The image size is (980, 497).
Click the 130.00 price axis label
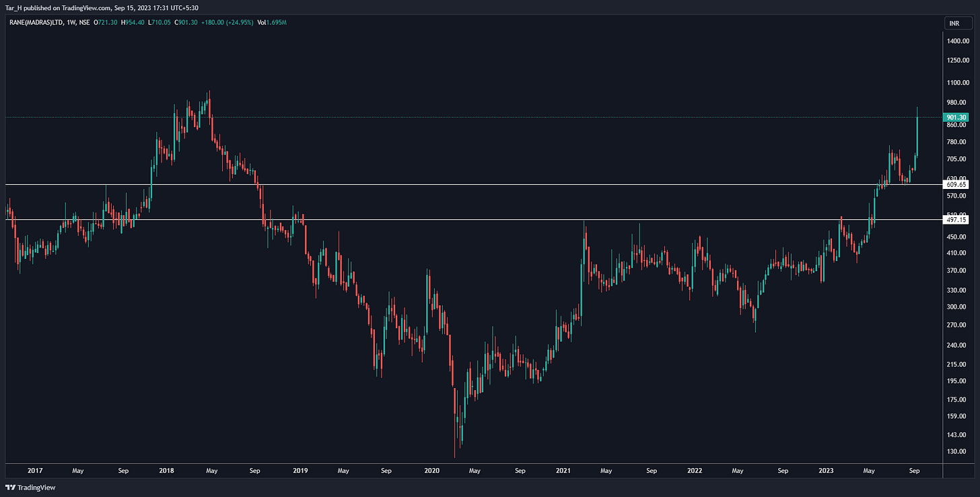click(x=957, y=451)
